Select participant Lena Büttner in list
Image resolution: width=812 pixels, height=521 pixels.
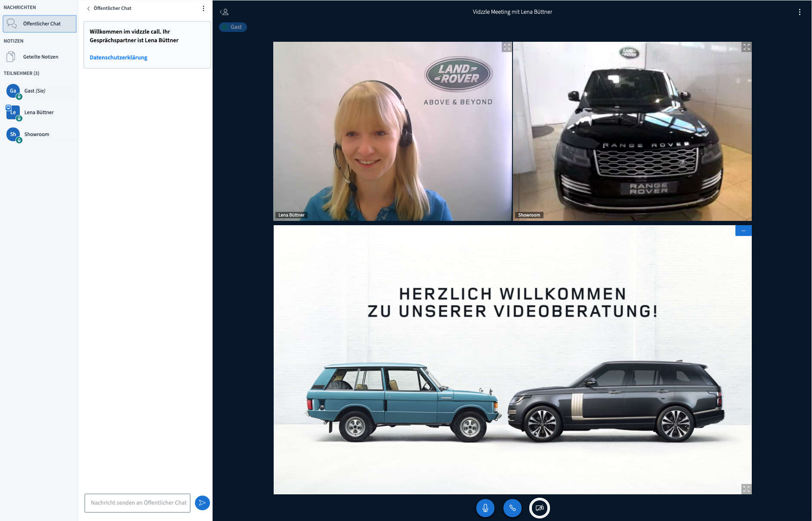[x=40, y=112]
